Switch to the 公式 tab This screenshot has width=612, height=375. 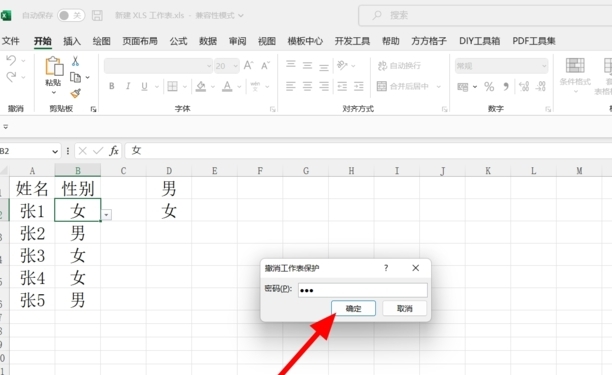pos(178,41)
